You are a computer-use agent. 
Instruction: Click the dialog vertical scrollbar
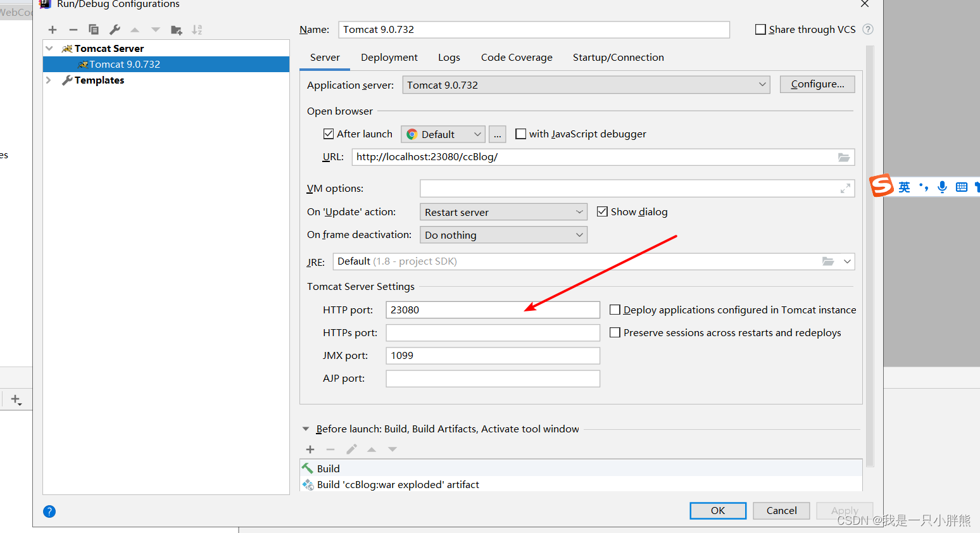pos(870,256)
